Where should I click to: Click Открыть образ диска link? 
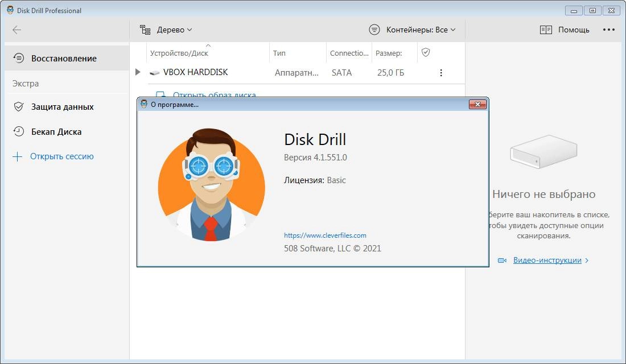[x=214, y=94]
